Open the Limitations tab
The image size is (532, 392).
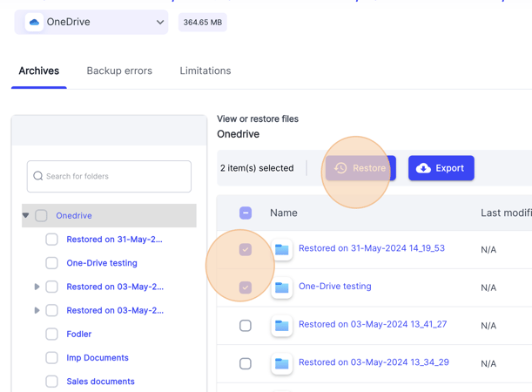click(x=205, y=71)
